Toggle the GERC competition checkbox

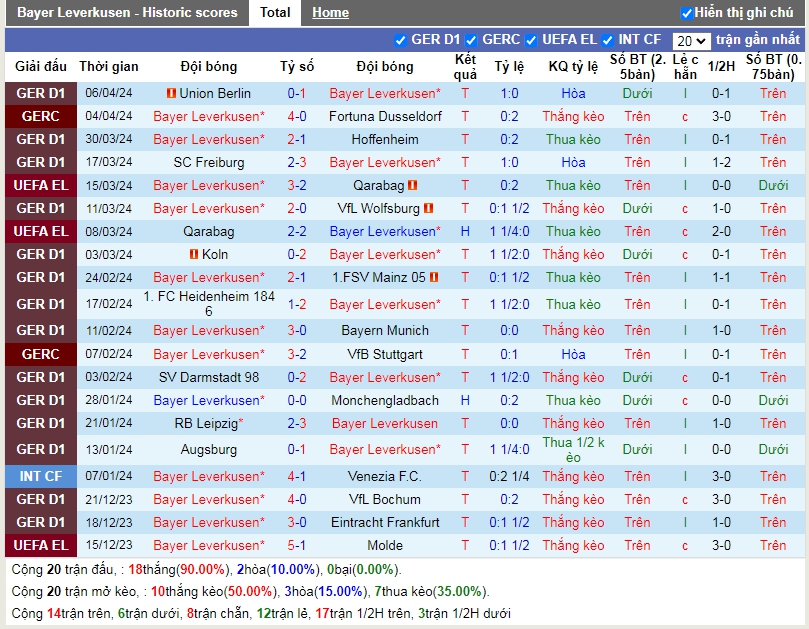(x=471, y=40)
